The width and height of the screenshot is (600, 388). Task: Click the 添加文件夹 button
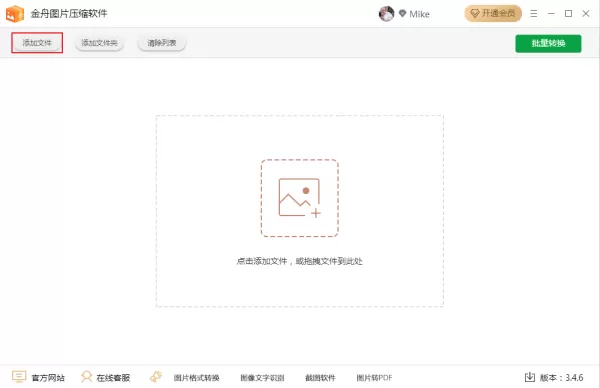(99, 43)
